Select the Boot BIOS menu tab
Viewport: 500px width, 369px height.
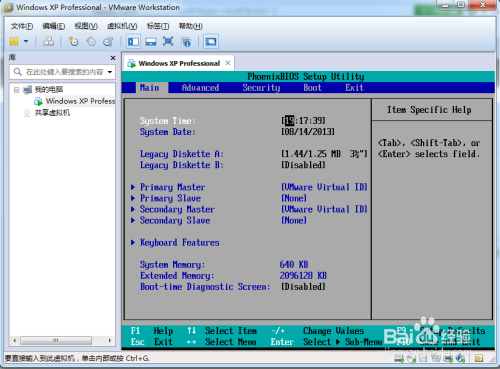click(312, 88)
